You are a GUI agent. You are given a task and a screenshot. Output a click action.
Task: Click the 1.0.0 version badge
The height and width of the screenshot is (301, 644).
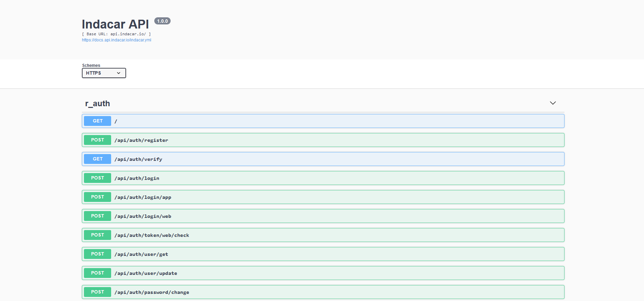tap(162, 21)
